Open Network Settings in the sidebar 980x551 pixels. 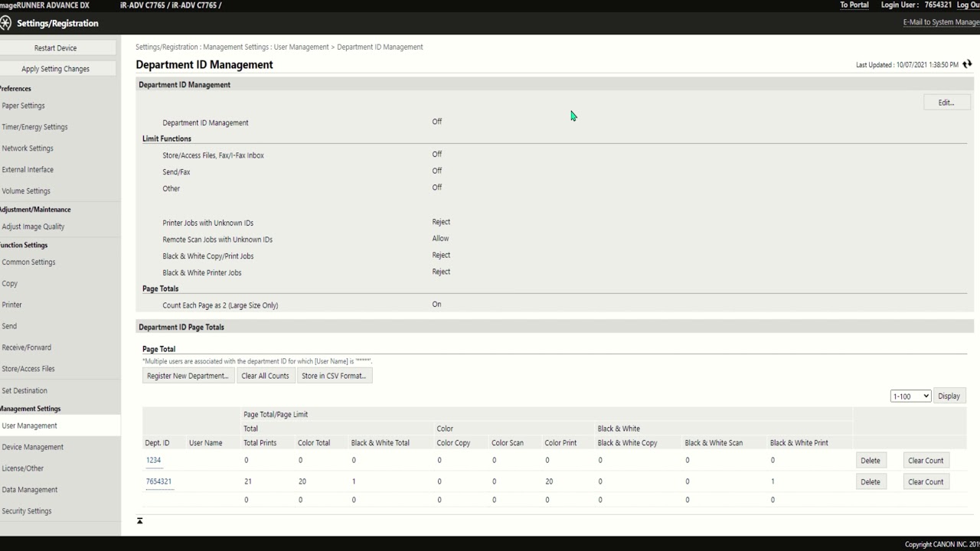click(28, 148)
